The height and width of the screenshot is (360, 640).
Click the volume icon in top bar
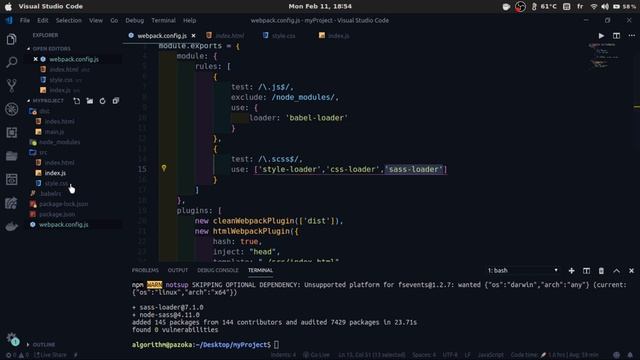click(x=605, y=7)
